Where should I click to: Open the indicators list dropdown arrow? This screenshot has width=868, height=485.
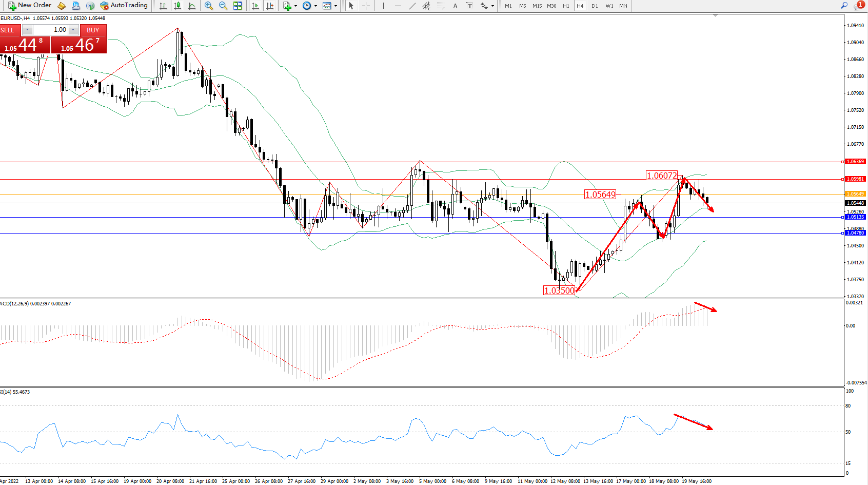coord(295,6)
